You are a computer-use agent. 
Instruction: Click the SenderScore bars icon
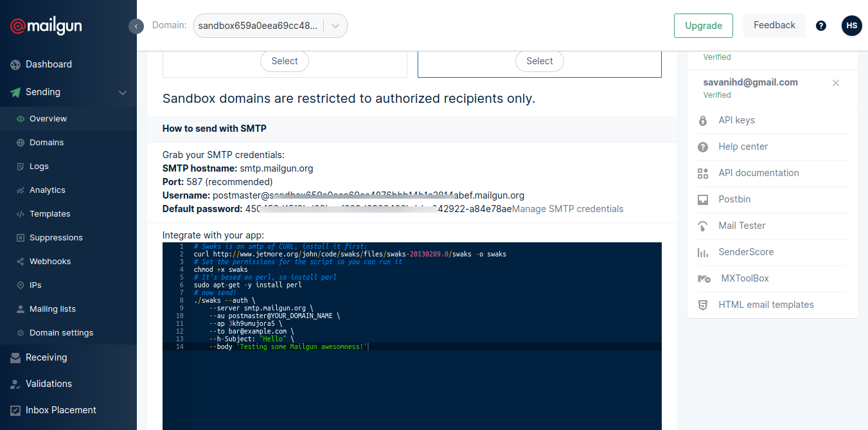[703, 252]
